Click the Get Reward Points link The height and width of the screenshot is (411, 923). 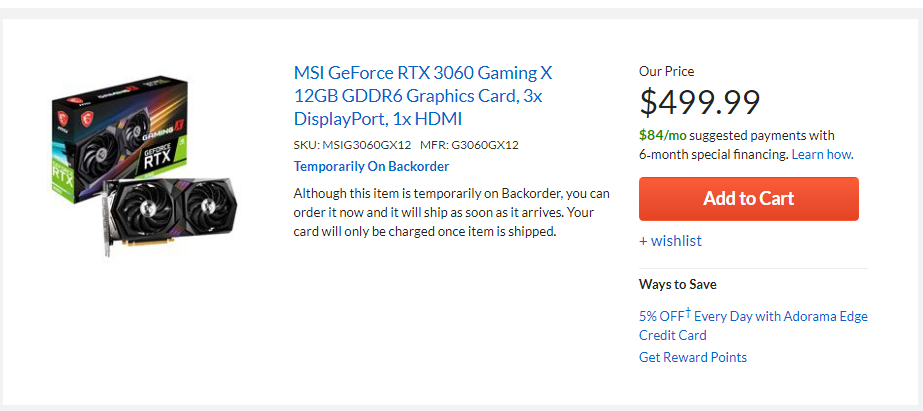point(692,357)
